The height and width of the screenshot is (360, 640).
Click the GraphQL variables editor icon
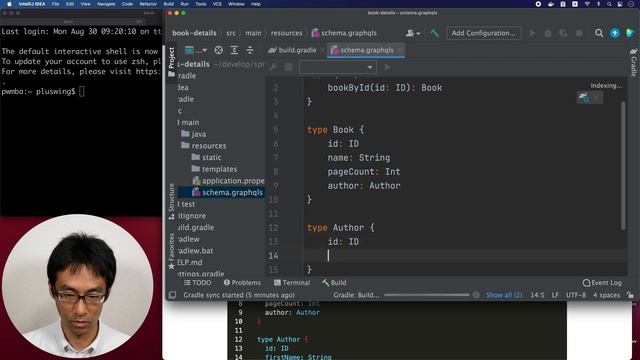[x=289, y=67]
